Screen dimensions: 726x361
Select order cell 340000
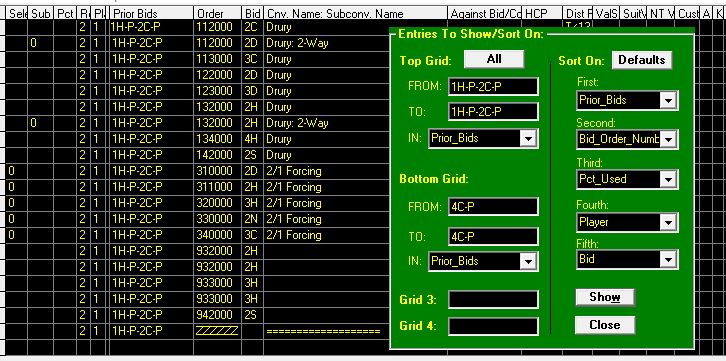coord(218,235)
